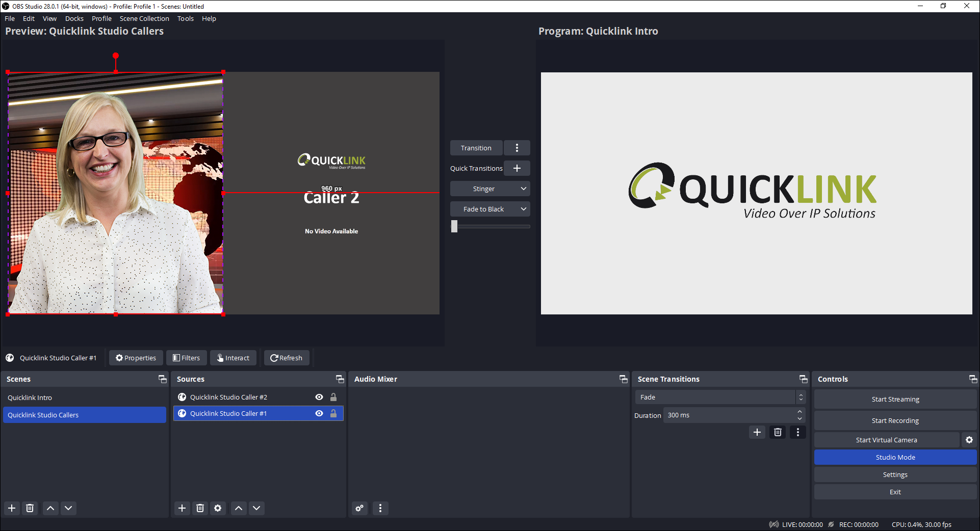
Task: Open Filters for selected source
Action: coord(187,358)
